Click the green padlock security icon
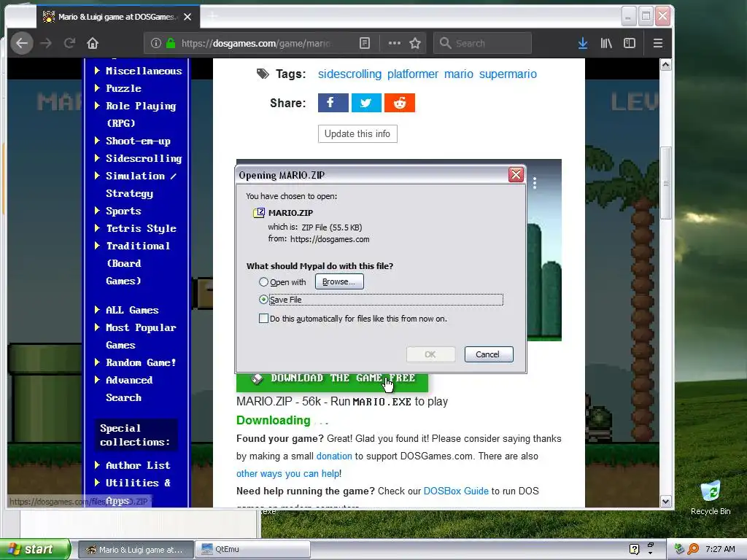This screenshot has width=747, height=560. pyautogui.click(x=171, y=43)
